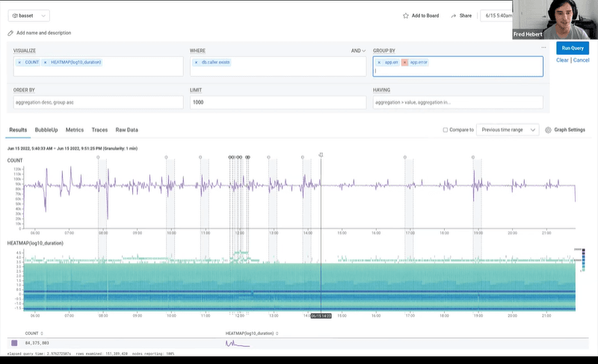This screenshot has height=364, width=598.
Task: Remove the db.caller exists filter chip
Action: (196, 62)
